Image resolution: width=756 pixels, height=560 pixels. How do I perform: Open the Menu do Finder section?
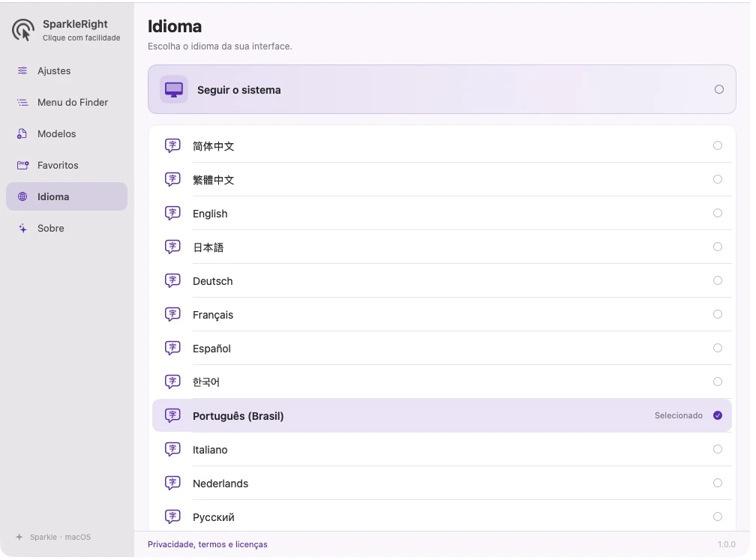[67, 102]
